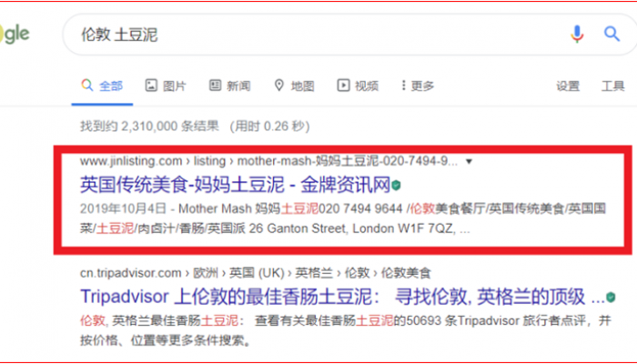Screen dimensions: 637x364
Task: Click the play icon of 视频
Action: [342, 86]
